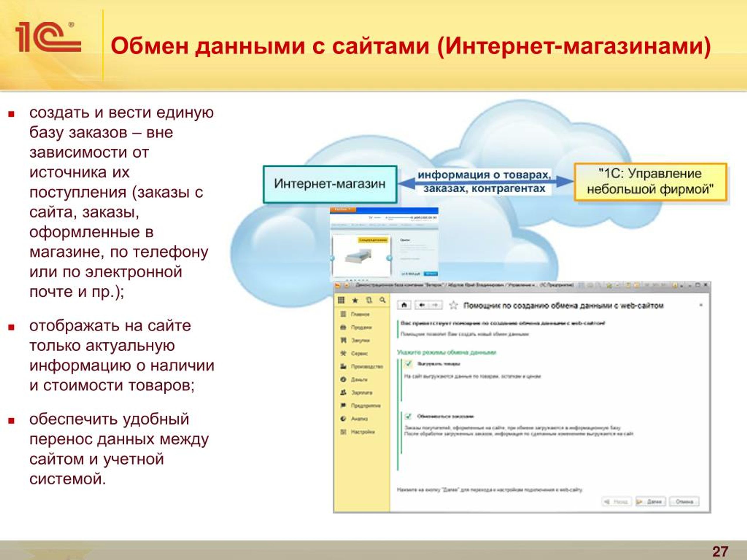Viewport: 747px width, 560px height.
Task: Click the Далее button
Action: [x=650, y=502]
